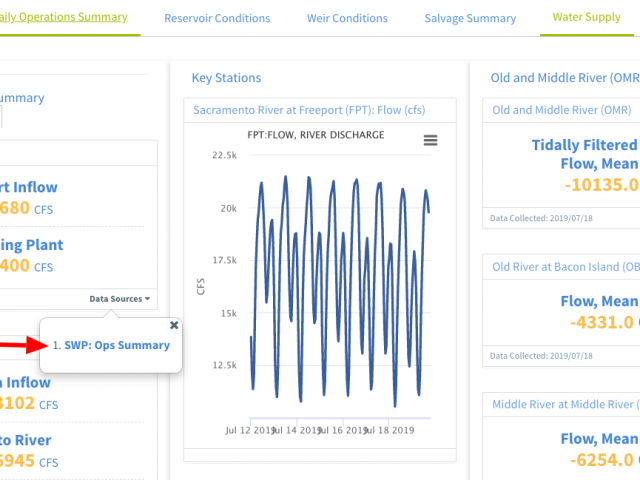640x480 pixels.
Task: Open the Weir Conditions tab
Action: pos(347,18)
